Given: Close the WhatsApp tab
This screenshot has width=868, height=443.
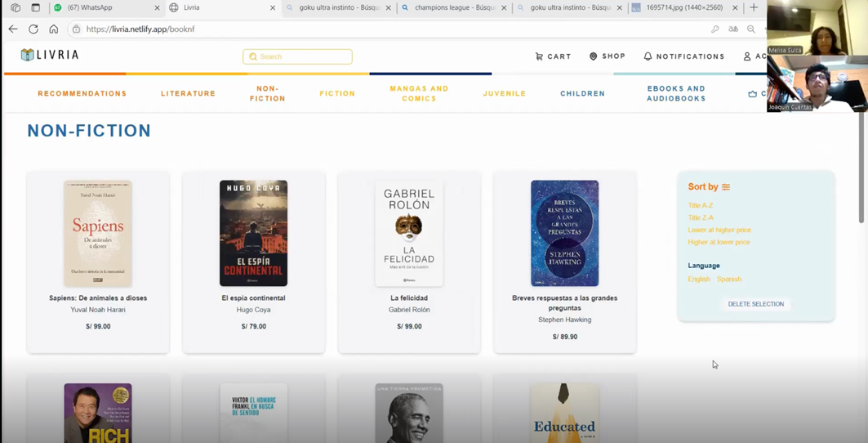Looking at the screenshot, I should [158, 7].
